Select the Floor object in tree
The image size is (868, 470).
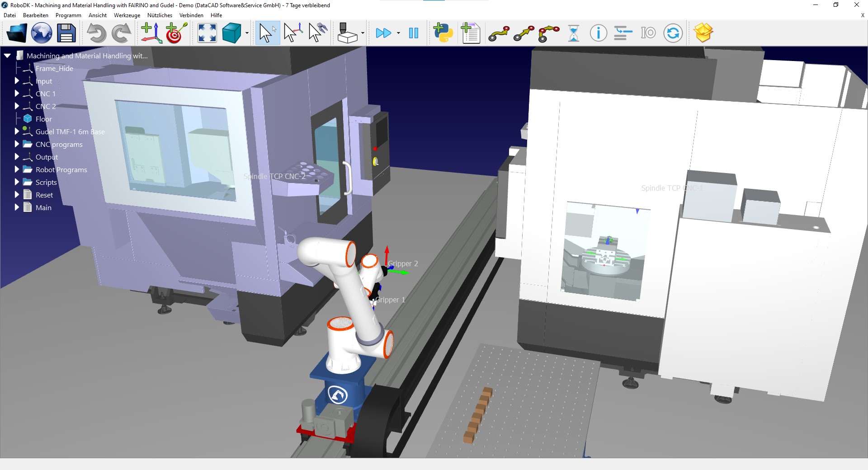click(44, 119)
